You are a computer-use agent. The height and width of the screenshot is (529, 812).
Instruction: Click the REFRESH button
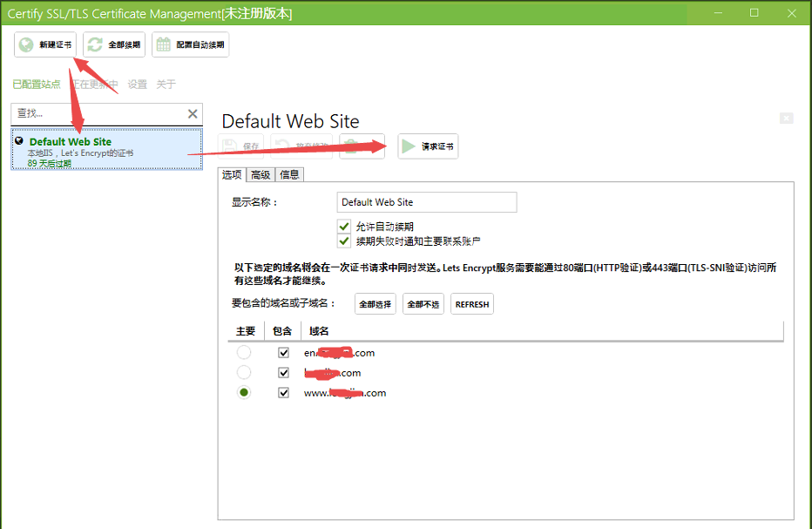point(471,303)
